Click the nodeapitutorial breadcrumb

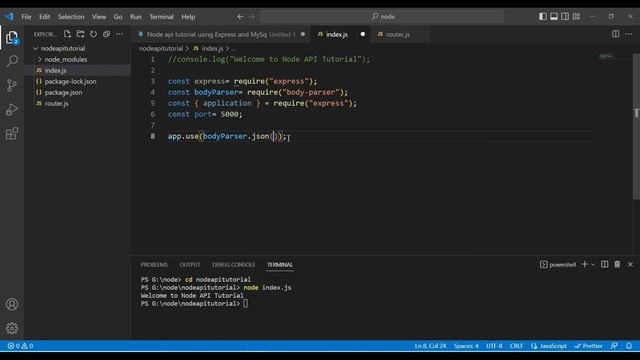point(161,48)
